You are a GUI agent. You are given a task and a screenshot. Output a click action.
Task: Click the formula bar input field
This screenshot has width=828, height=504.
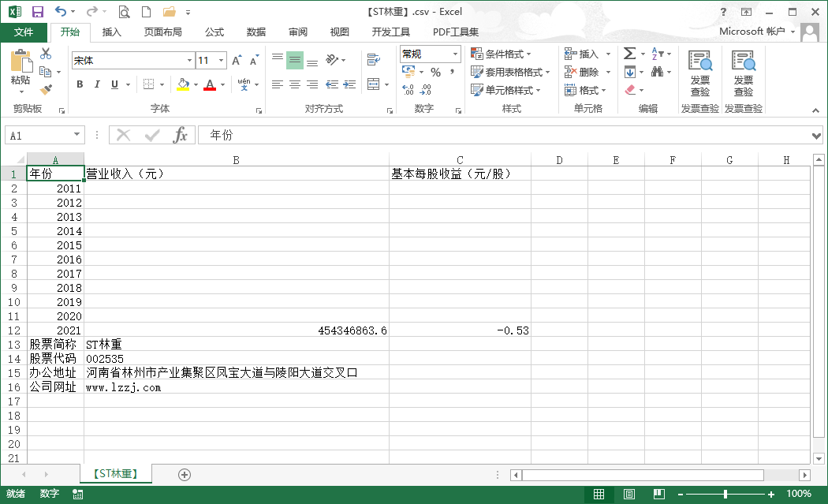505,136
